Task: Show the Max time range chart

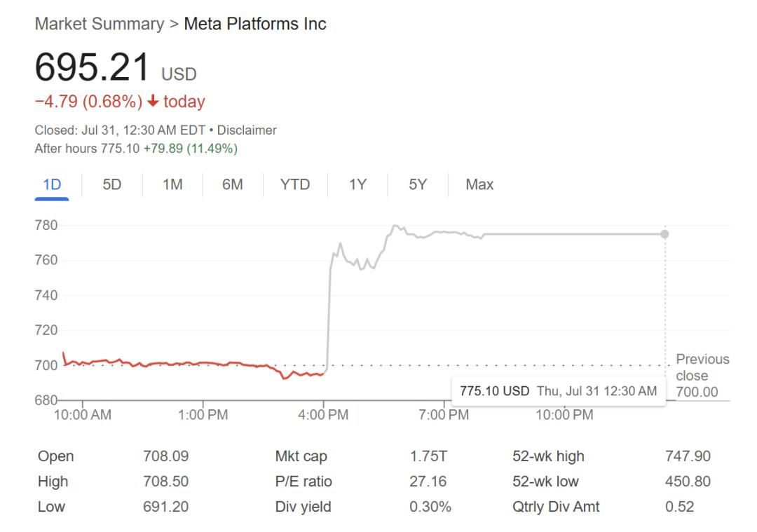Action: click(479, 185)
